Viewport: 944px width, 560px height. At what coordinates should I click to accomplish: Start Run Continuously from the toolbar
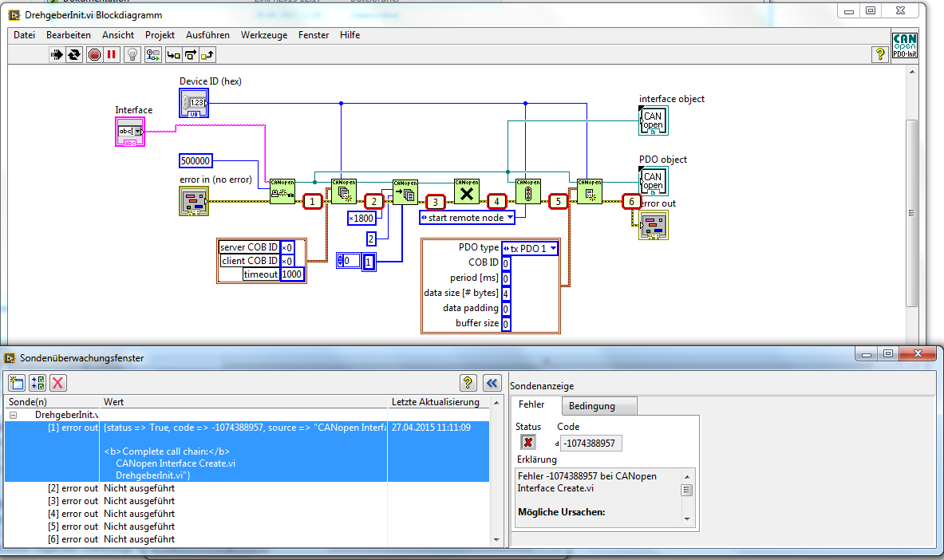(x=74, y=54)
